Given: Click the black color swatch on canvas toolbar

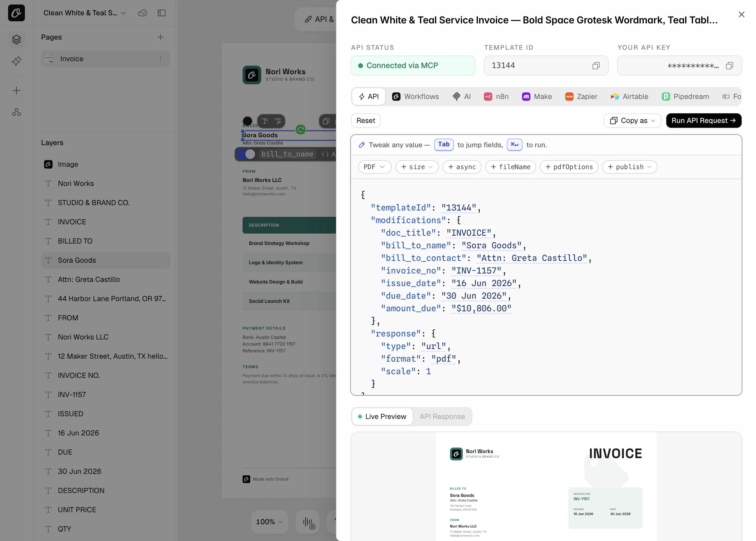Looking at the screenshot, I should point(247,121).
